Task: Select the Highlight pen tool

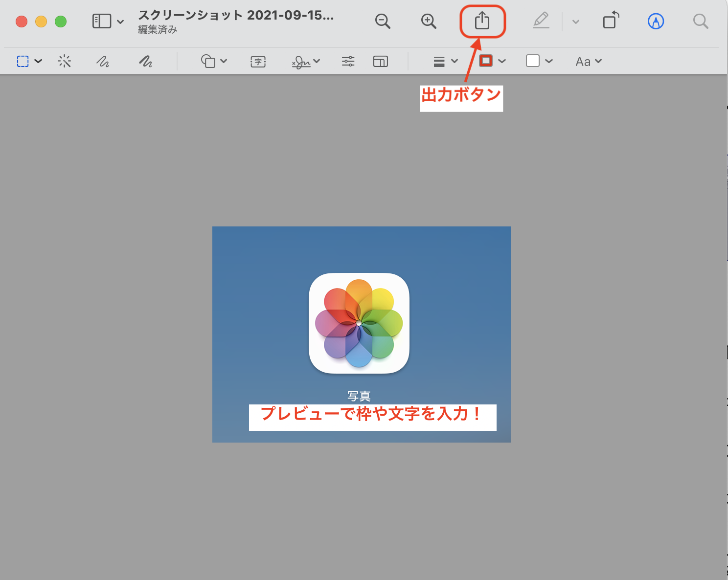Action: (541, 21)
